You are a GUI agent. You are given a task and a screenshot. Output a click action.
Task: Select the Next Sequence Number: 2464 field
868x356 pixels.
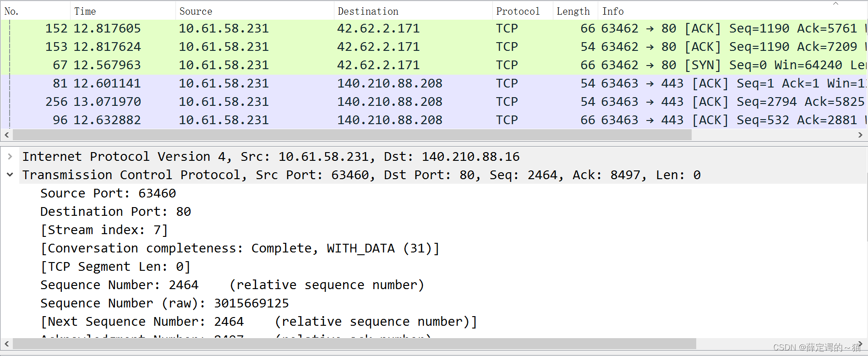point(259,322)
